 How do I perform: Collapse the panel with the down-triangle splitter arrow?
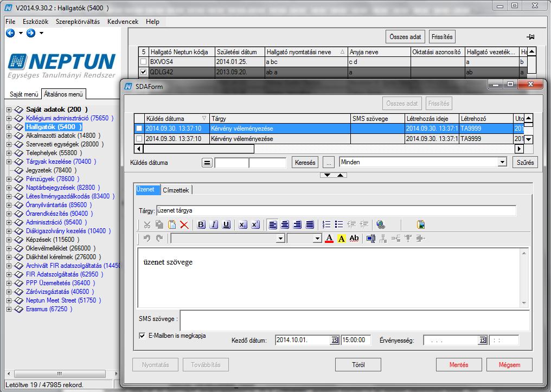click(327, 175)
